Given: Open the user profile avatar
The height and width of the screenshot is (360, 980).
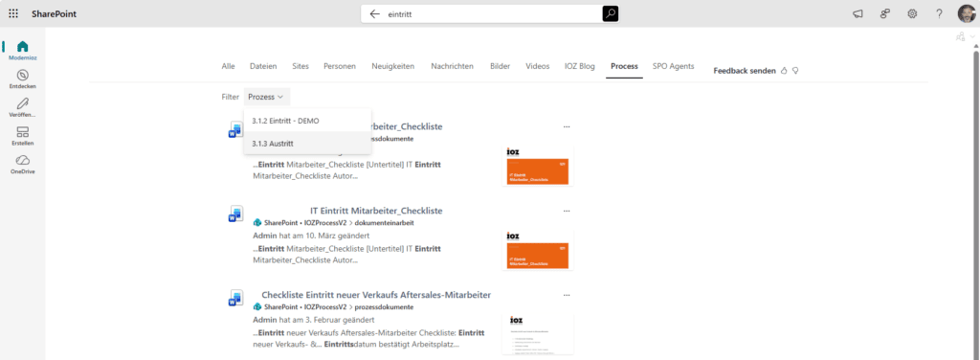Looking at the screenshot, I should click(x=967, y=13).
